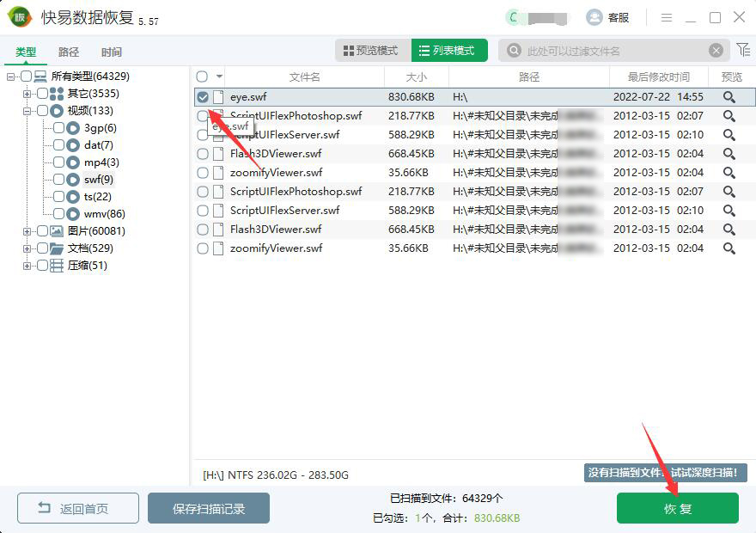Expand the 其它(3535) tree node

(27, 94)
